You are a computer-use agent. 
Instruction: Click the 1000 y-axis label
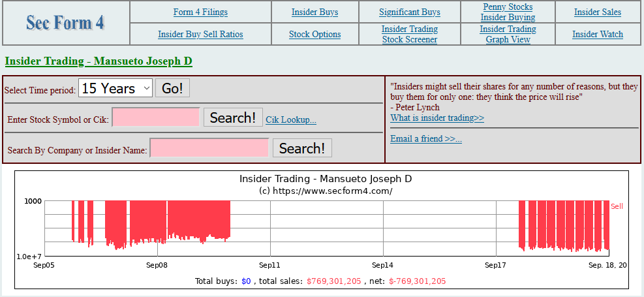[34, 201]
